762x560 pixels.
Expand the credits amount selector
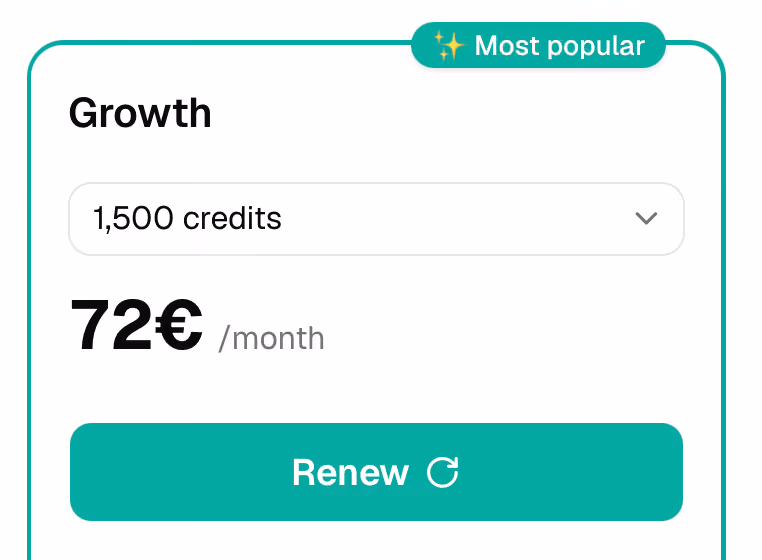[x=377, y=219]
